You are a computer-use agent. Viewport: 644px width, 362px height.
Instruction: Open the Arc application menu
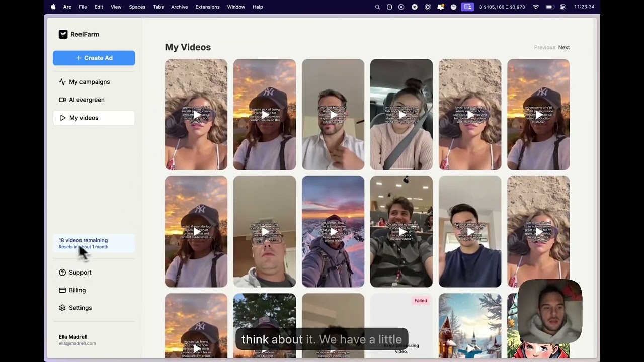[x=67, y=7]
